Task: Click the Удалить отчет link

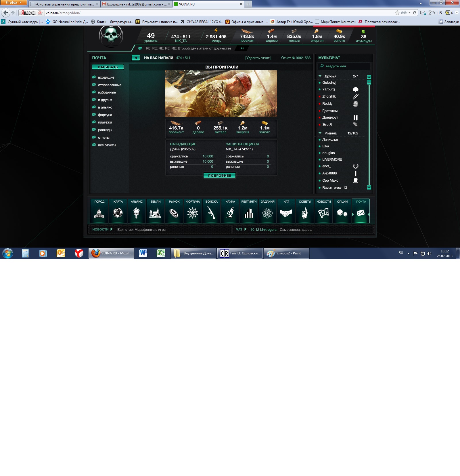Action: pos(258,58)
